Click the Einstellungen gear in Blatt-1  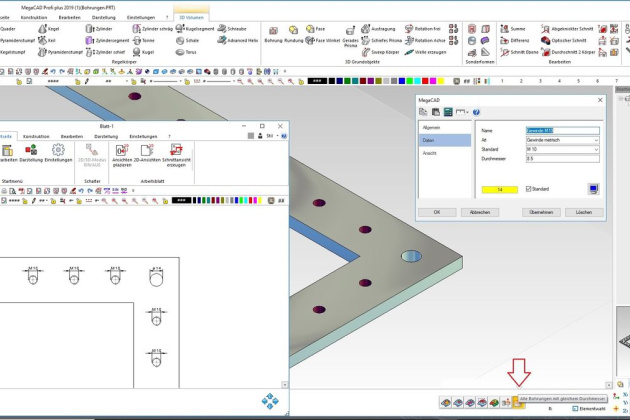(58, 152)
